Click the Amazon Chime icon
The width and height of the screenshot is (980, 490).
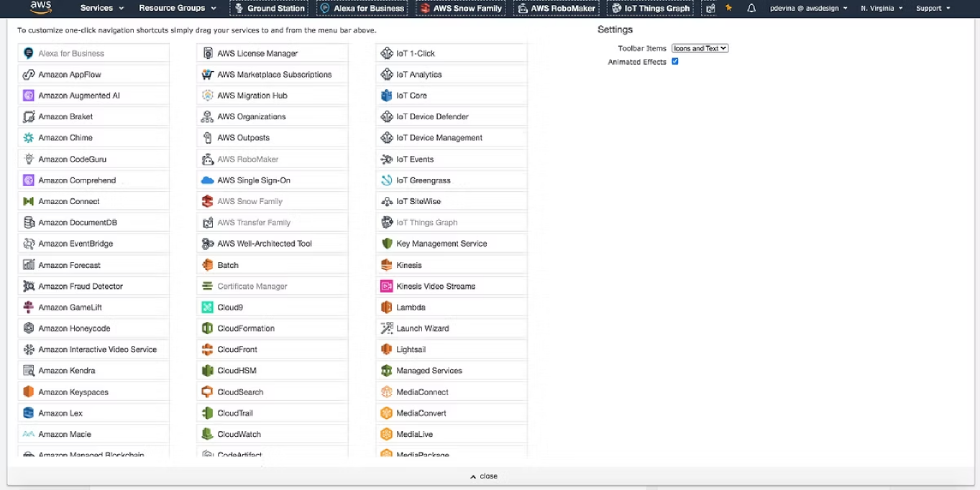click(x=29, y=138)
